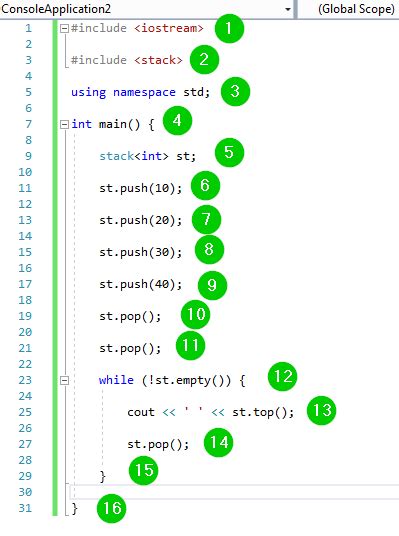Viewport: 399px width, 536px height.
Task: Open the (Global Scope) dropdown
Action: point(349,9)
